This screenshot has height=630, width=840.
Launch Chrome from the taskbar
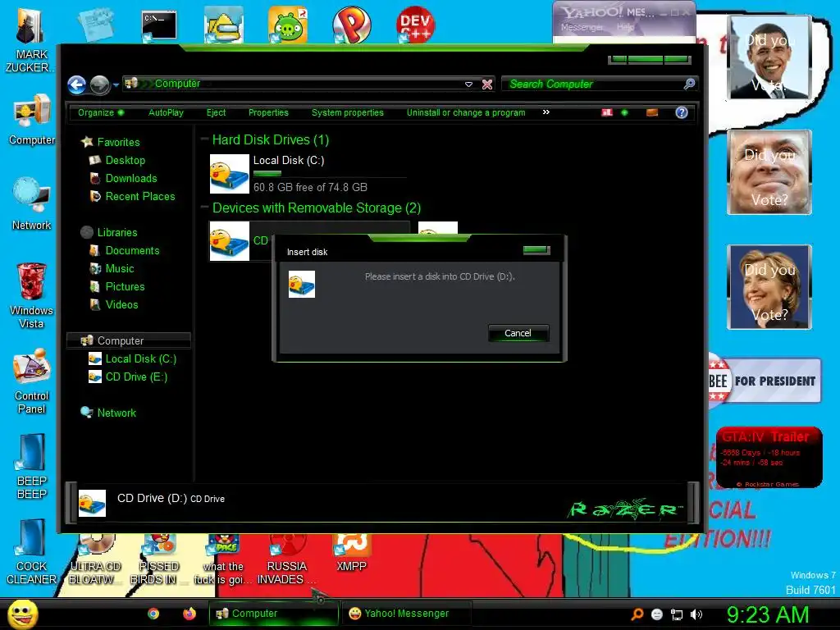[x=153, y=614]
